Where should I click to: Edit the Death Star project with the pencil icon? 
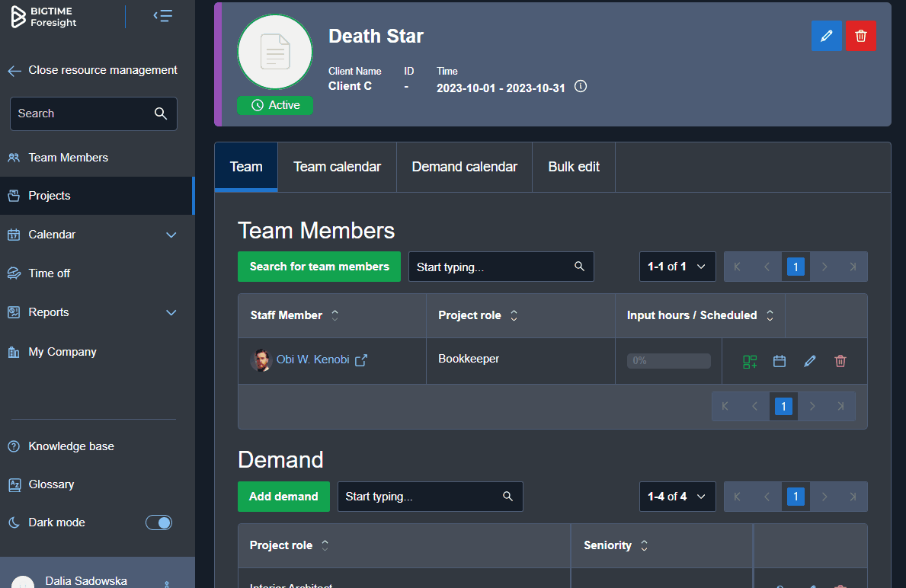[827, 36]
